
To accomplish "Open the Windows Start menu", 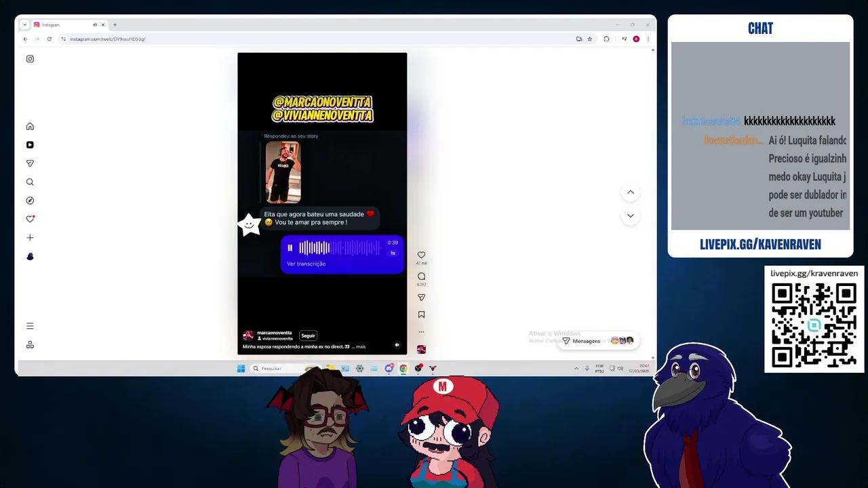I will 241,369.
